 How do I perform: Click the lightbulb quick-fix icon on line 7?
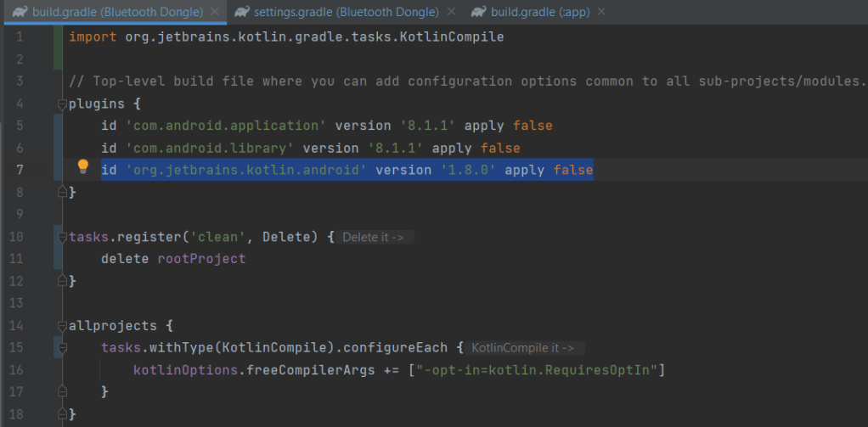(83, 167)
